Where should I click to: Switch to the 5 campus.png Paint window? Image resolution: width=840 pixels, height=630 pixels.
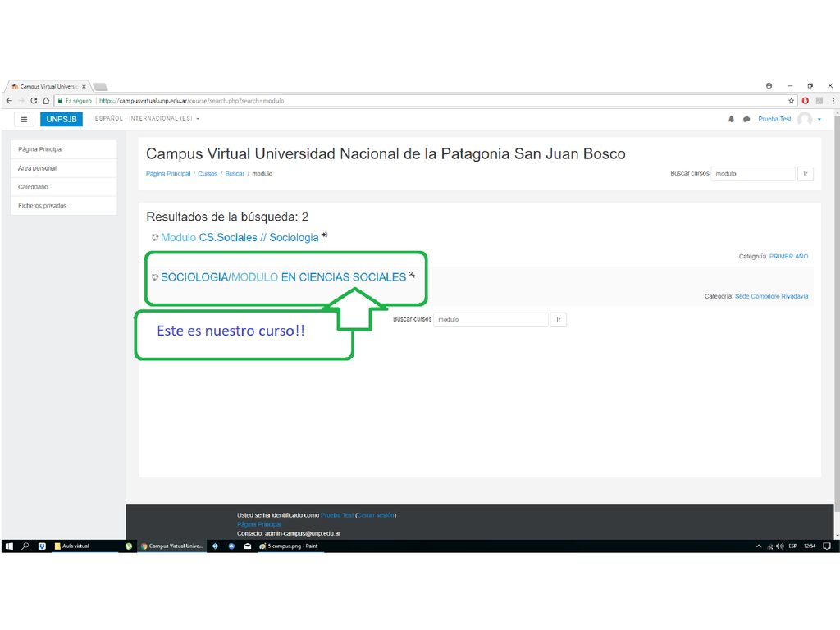(x=290, y=546)
